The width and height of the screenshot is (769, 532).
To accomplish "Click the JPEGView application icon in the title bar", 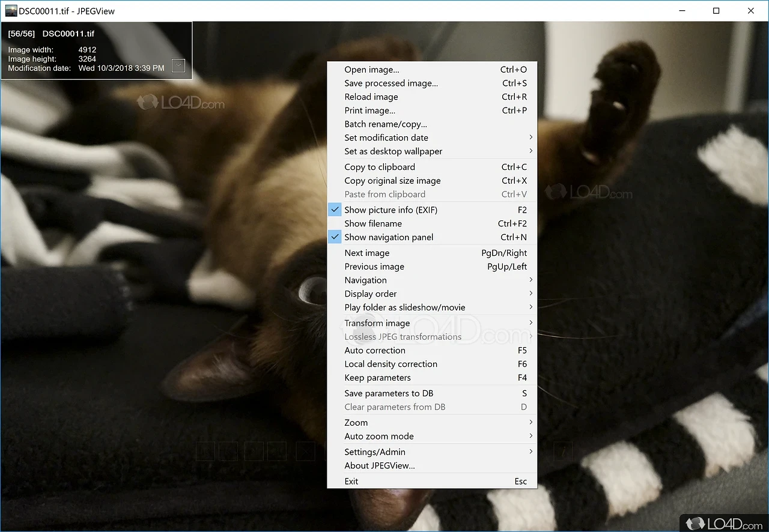I will coord(11,10).
